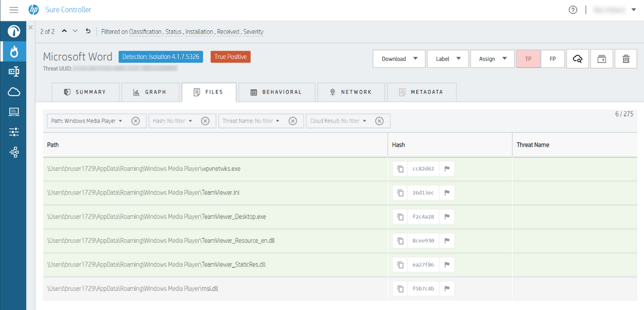The image size is (644, 310).
Task: Copy the hash 26d13ec
Action: coord(400,193)
